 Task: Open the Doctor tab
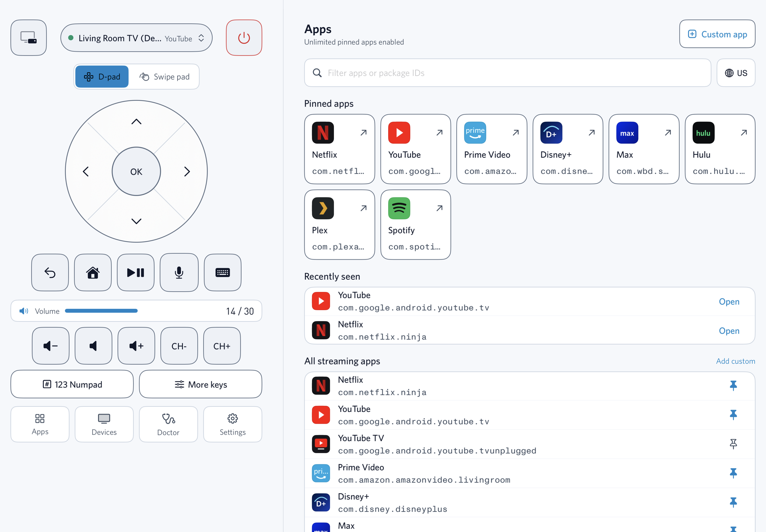click(x=168, y=424)
